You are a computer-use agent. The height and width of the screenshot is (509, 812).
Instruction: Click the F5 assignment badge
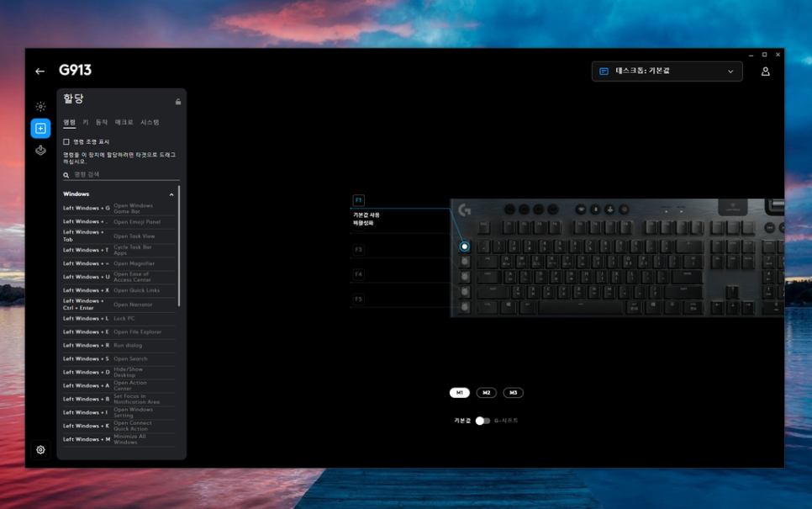click(x=358, y=299)
